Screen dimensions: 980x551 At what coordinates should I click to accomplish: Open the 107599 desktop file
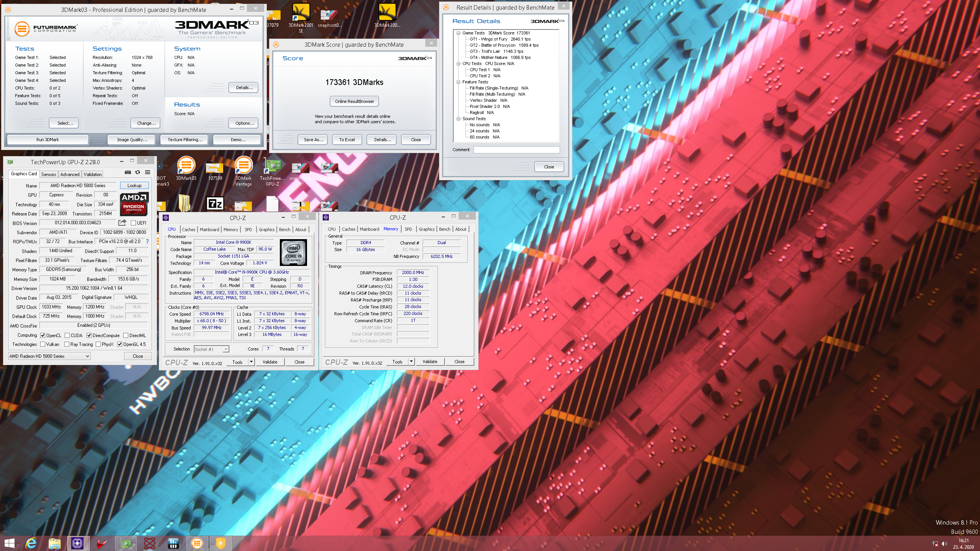pos(215,171)
